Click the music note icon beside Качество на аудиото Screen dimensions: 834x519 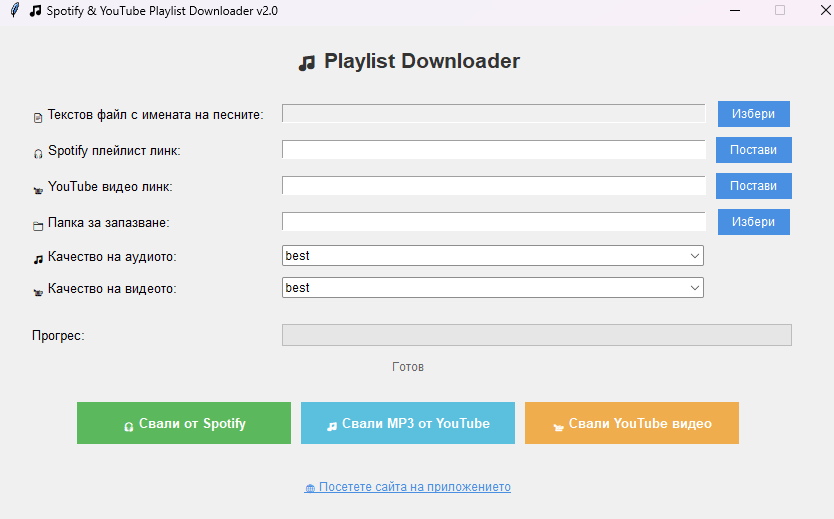pyautogui.click(x=38, y=260)
